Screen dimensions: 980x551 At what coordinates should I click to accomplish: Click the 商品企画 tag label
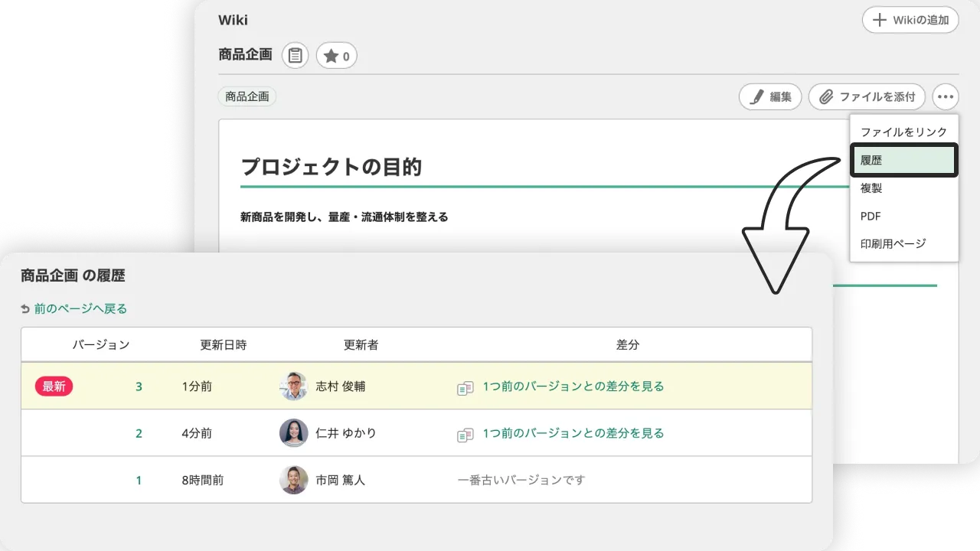point(247,96)
